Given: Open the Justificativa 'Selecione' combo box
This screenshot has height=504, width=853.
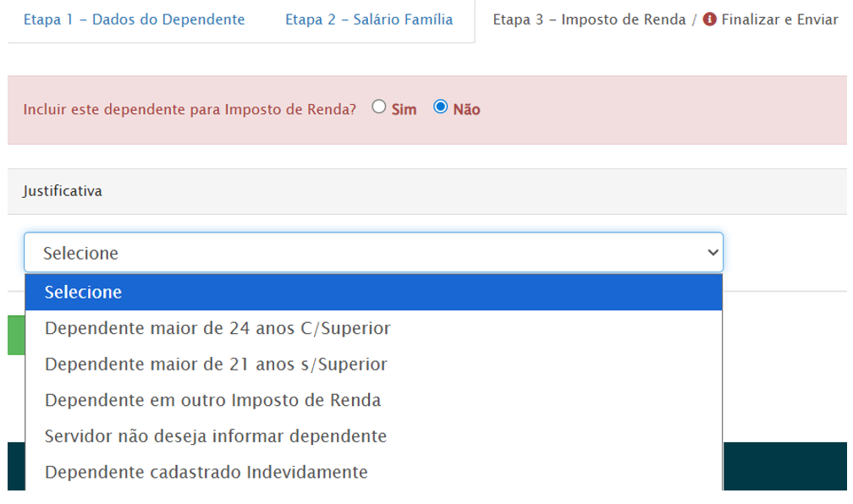Looking at the screenshot, I should point(372,252).
